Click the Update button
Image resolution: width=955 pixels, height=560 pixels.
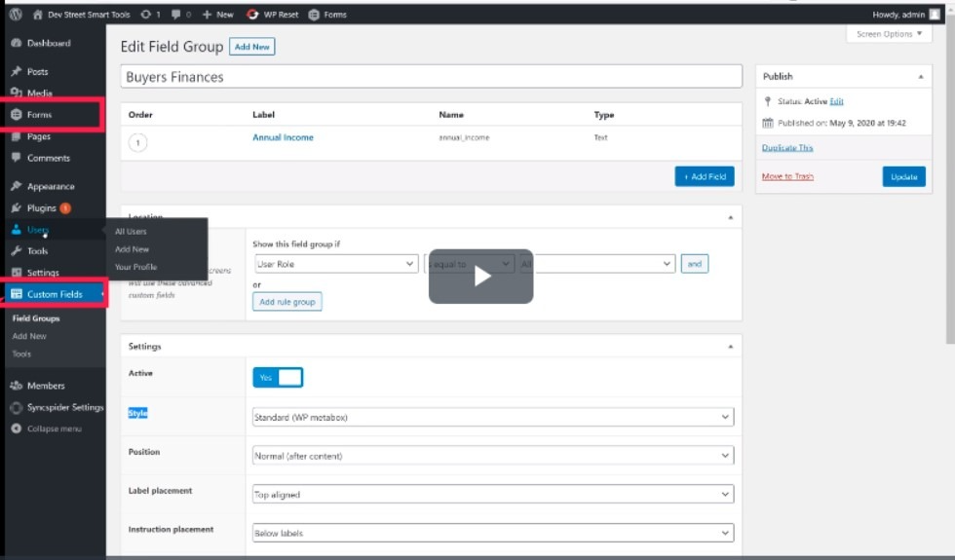tap(904, 177)
